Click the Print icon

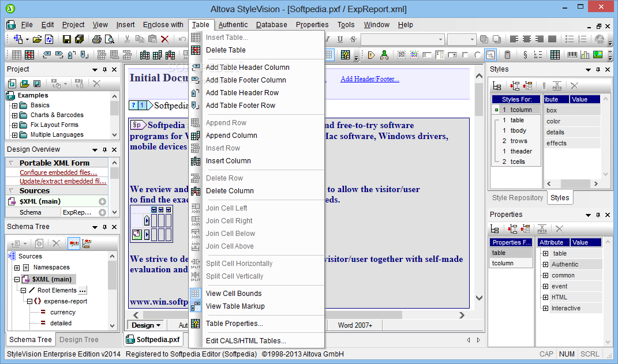click(96, 39)
